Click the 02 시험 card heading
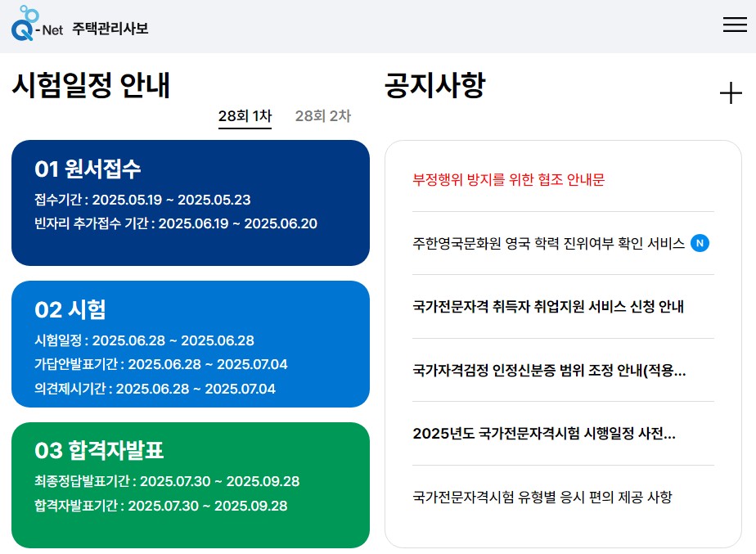756x554 pixels. [x=70, y=309]
